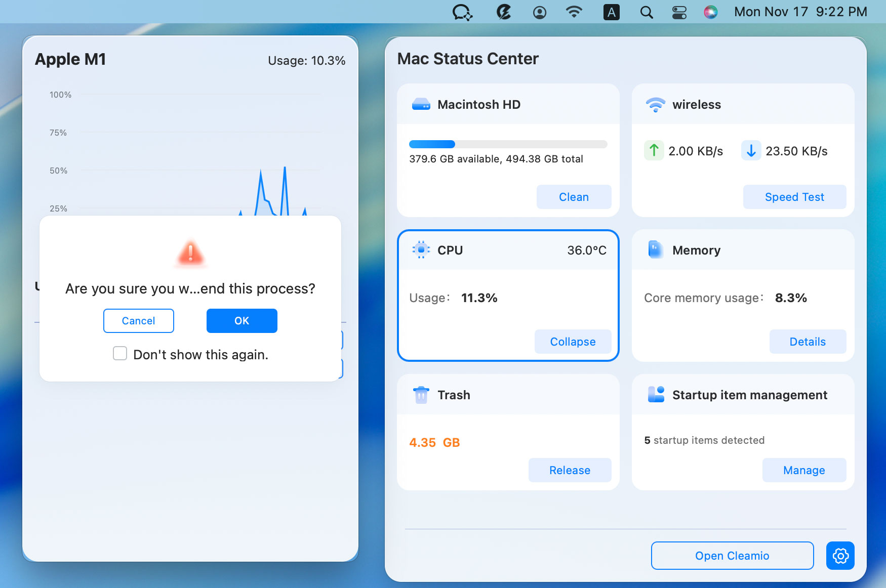Viewport: 886px width, 588px height.
Task: Collapse the CPU details card
Action: click(x=573, y=341)
